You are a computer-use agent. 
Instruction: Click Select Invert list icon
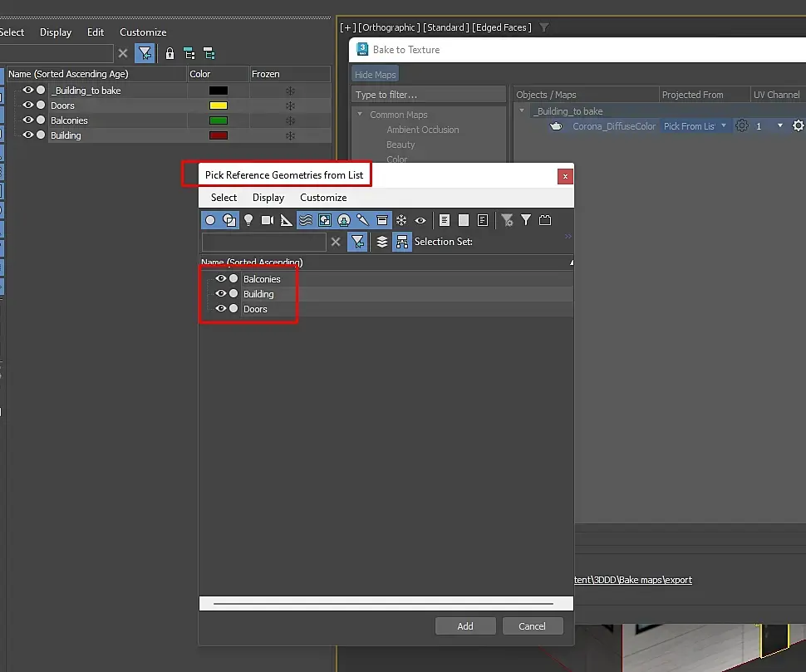[x=483, y=220]
